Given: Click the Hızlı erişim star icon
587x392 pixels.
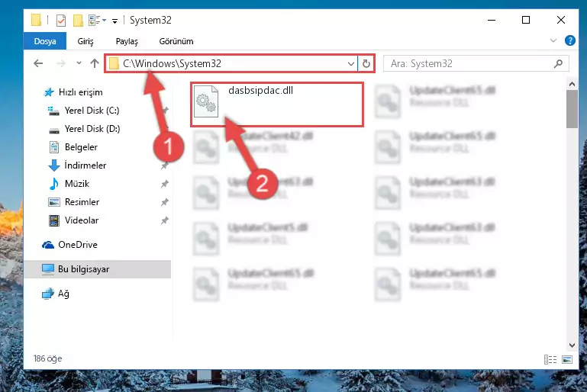Looking at the screenshot, I should 49,92.
